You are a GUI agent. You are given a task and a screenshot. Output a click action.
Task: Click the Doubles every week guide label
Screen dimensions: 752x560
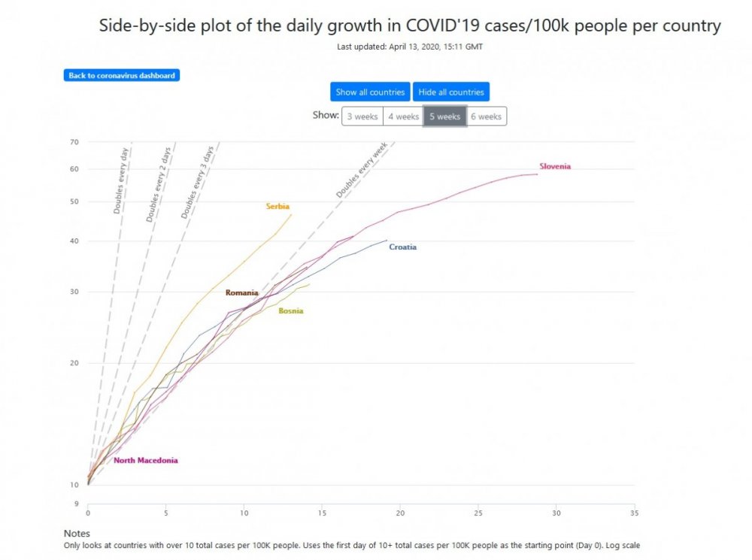[x=360, y=173]
